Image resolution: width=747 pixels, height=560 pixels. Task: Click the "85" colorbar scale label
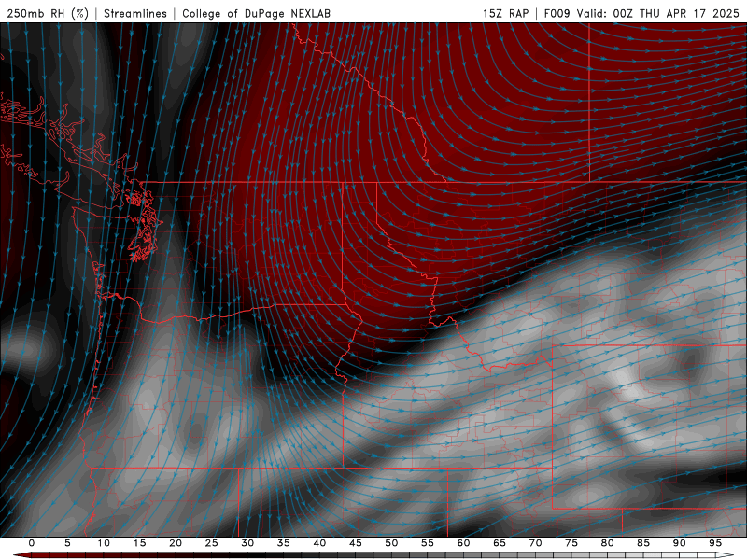[643, 543]
